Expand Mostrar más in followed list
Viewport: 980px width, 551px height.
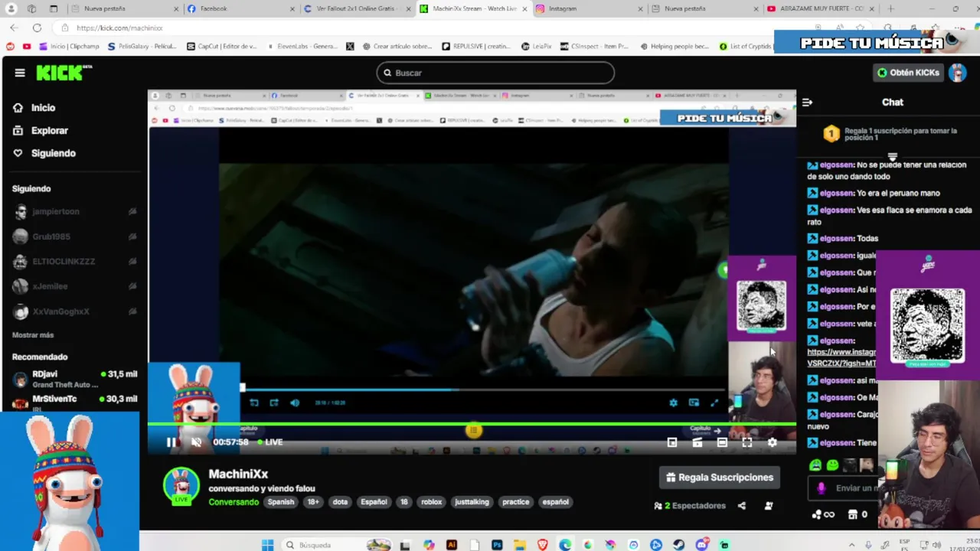(x=33, y=335)
